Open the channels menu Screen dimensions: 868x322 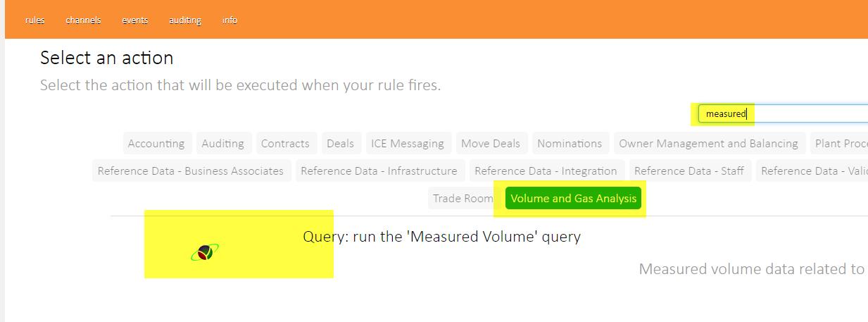(x=83, y=20)
